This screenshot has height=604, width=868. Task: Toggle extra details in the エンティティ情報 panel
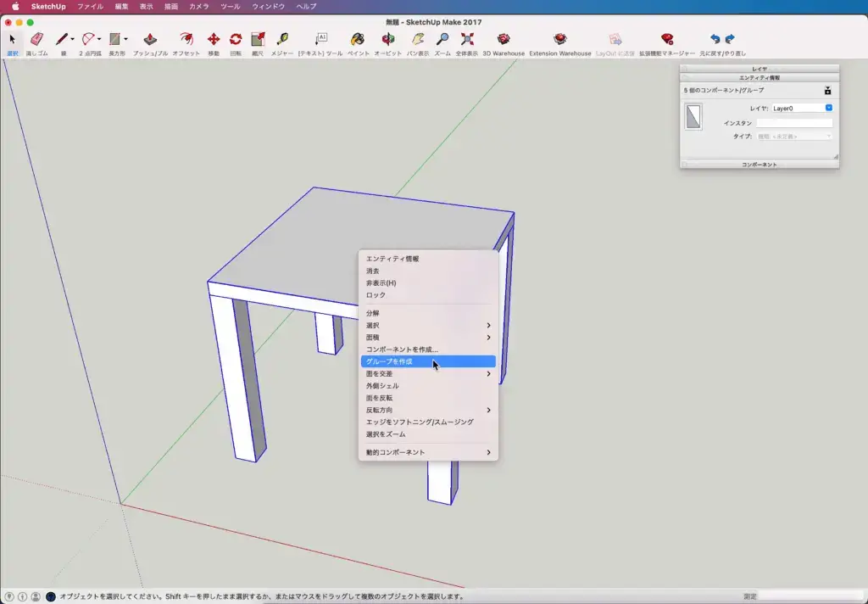tap(827, 90)
